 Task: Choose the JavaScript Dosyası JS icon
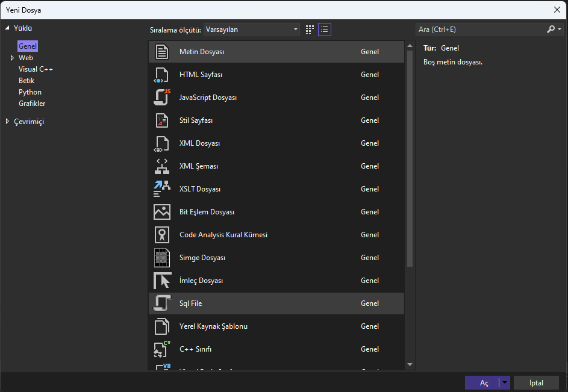click(161, 98)
